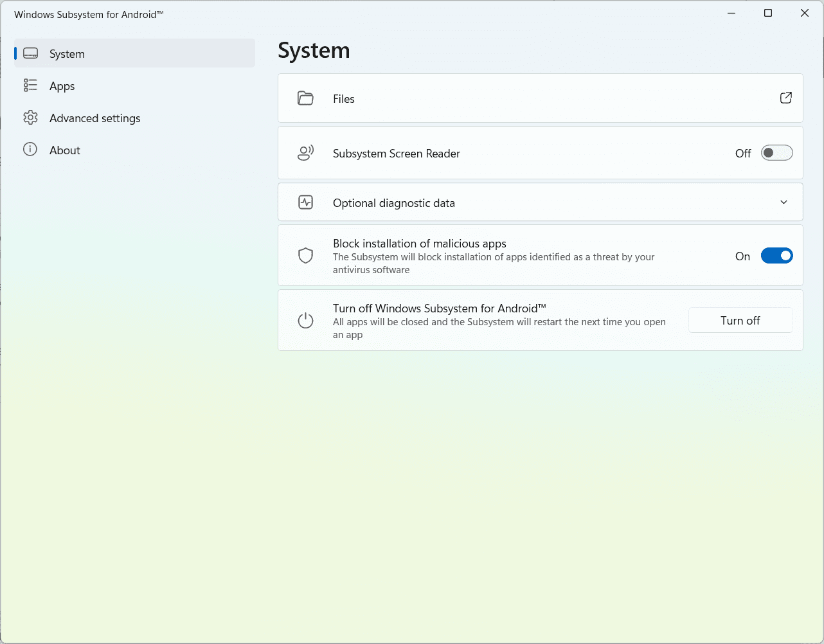The width and height of the screenshot is (824, 644).
Task: Click the System sidebar icon
Action: 30,53
